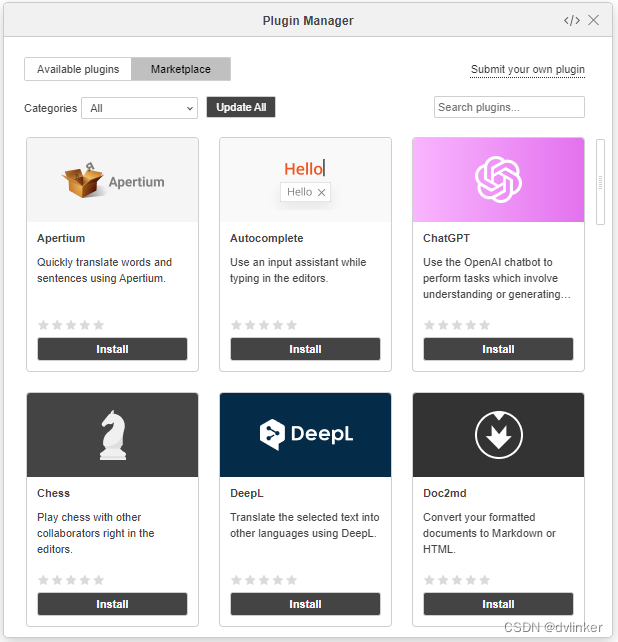
Task: Install the Autocomplete plugin
Action: tap(306, 349)
